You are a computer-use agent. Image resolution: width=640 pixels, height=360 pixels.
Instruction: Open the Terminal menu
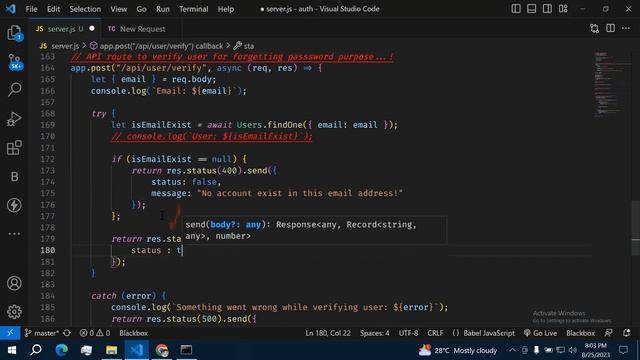click(x=193, y=9)
